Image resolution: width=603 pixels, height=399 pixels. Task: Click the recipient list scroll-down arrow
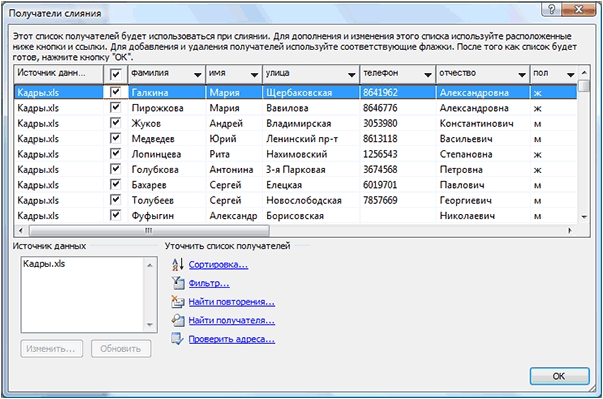pos(584,217)
